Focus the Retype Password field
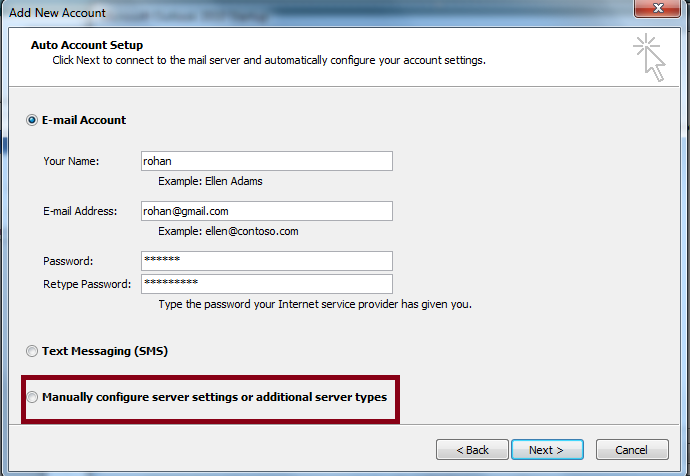The width and height of the screenshot is (690, 476). tap(267, 284)
